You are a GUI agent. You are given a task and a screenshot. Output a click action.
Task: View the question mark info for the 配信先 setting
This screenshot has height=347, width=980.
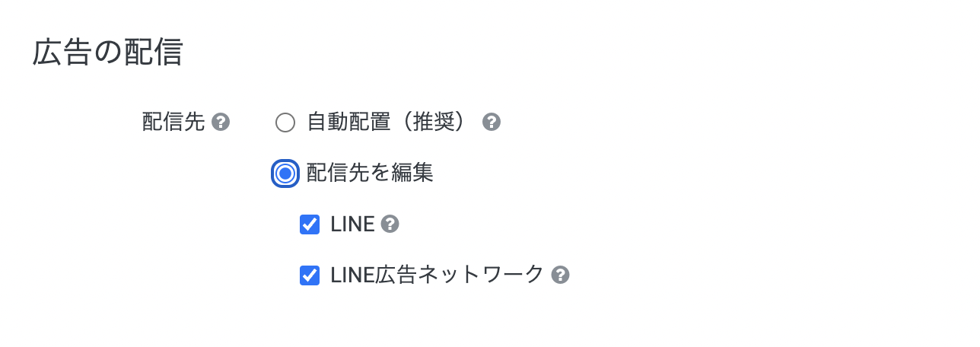click(x=221, y=122)
